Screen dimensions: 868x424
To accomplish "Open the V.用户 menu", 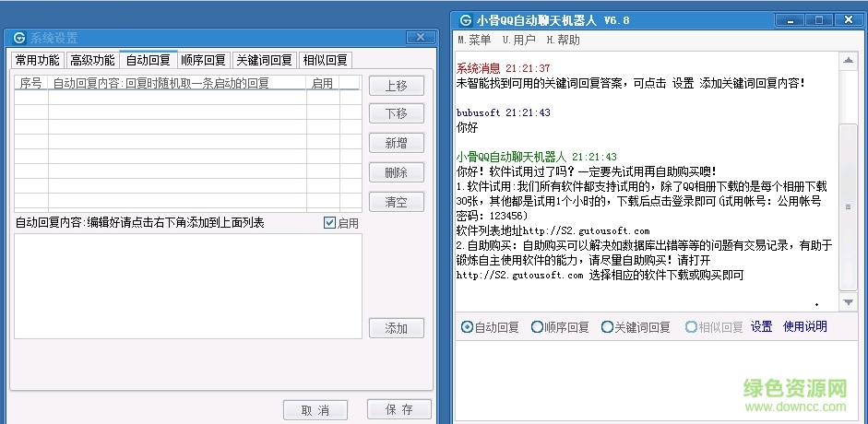I will tap(518, 41).
